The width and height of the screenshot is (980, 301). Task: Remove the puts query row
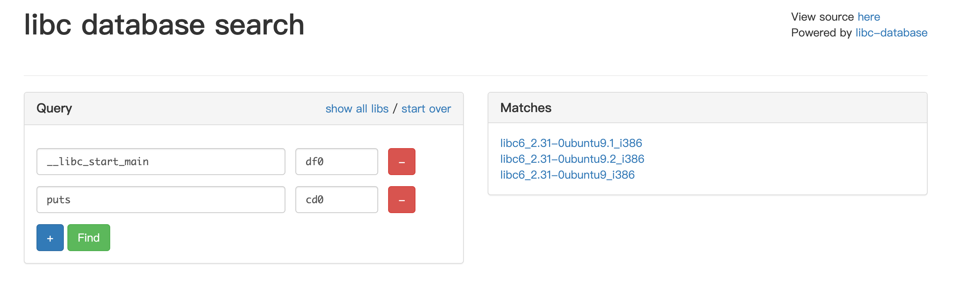click(402, 200)
